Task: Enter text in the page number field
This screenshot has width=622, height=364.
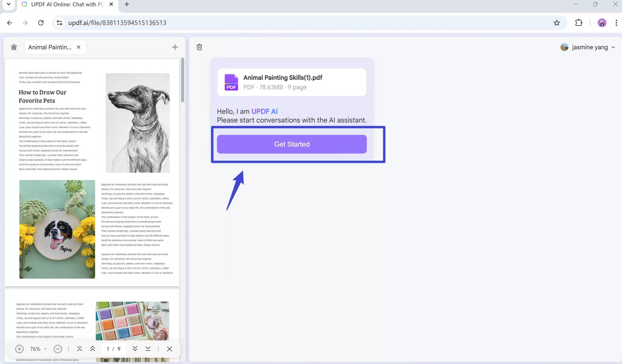Action: coord(113,349)
